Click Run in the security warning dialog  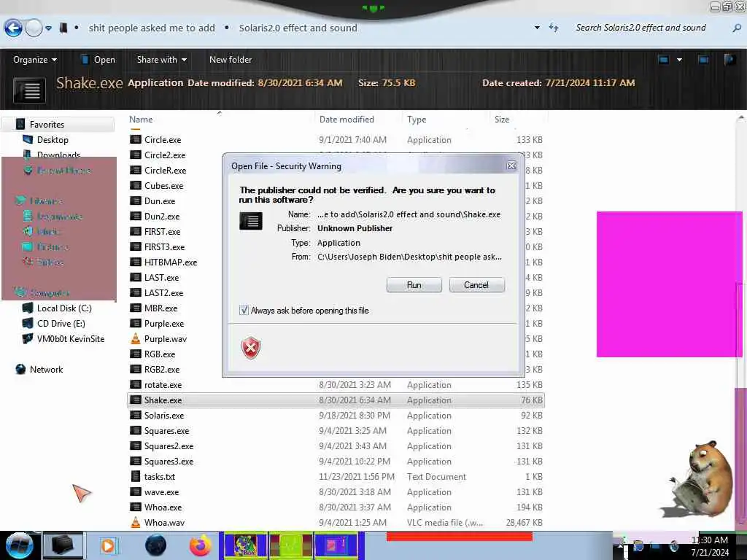[x=414, y=285]
